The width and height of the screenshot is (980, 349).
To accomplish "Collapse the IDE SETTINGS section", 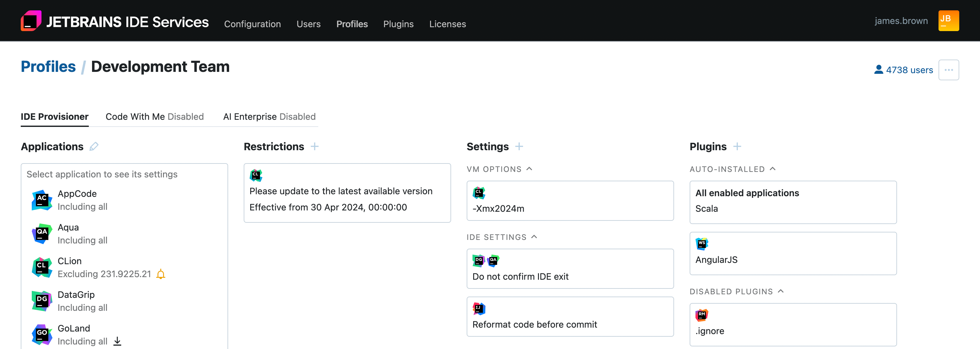I will (534, 236).
